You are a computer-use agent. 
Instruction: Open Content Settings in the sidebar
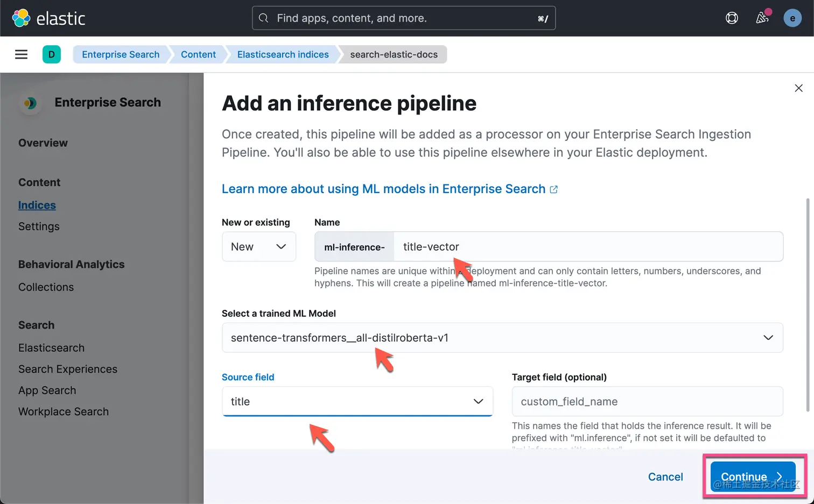point(39,226)
